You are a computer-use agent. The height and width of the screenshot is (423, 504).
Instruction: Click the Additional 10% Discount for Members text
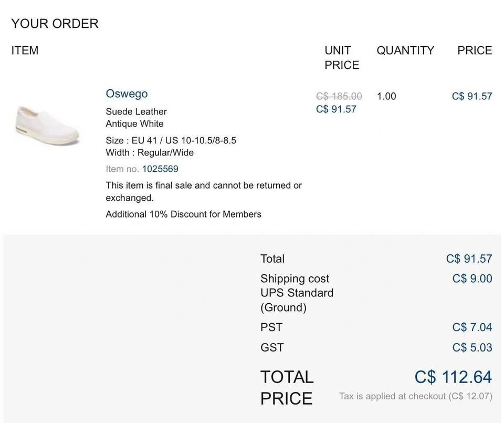(x=183, y=214)
